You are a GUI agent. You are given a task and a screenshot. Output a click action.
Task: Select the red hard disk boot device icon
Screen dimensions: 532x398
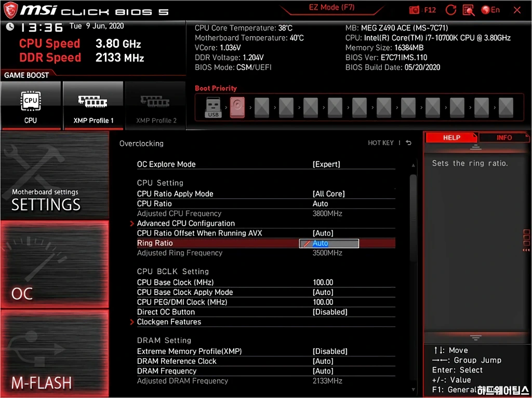(x=237, y=107)
